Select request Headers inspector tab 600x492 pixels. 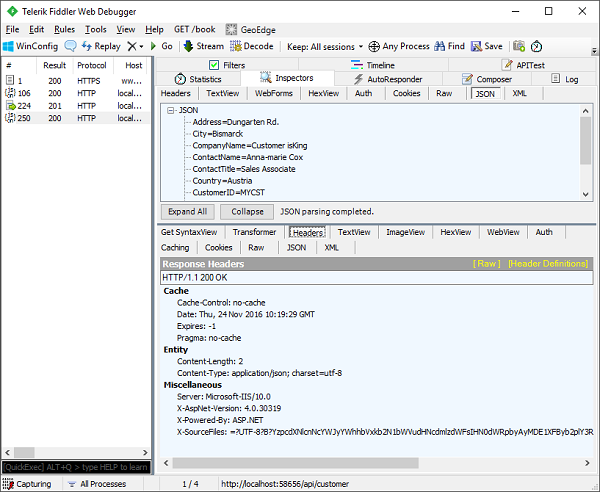tap(175, 93)
